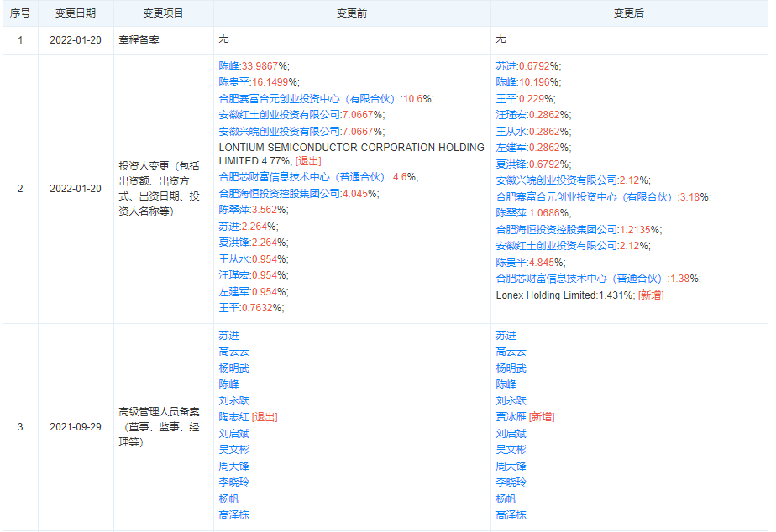Open 苏进 link with 0.6792% share
Viewport: 776px width, 532px height.
tap(506, 65)
